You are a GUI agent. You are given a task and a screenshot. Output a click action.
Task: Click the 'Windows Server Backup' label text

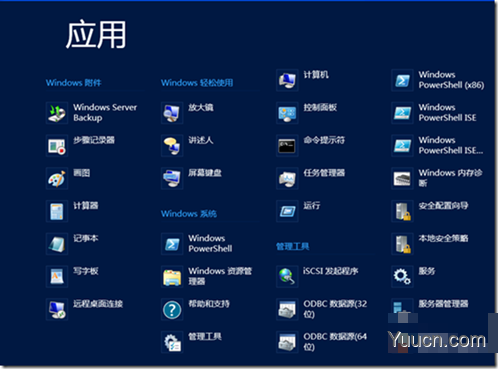point(105,113)
